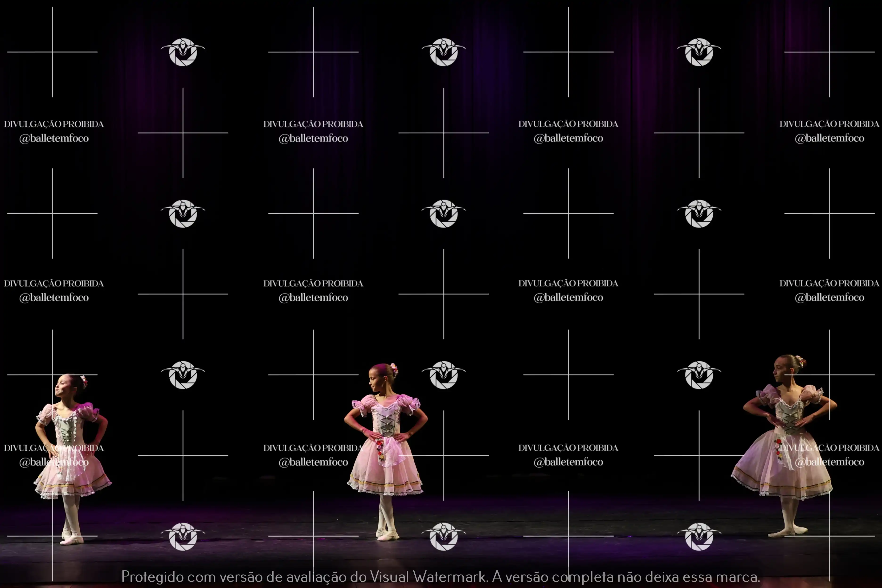The width and height of the screenshot is (882, 588).
Task: Click the logo watermark beside center dancer's head
Action: pyautogui.click(x=444, y=375)
